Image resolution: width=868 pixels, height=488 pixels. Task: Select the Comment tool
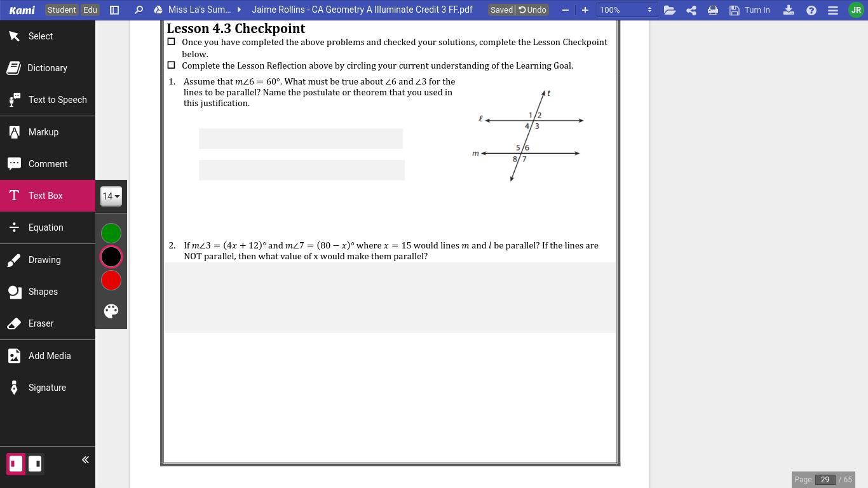pyautogui.click(x=48, y=164)
